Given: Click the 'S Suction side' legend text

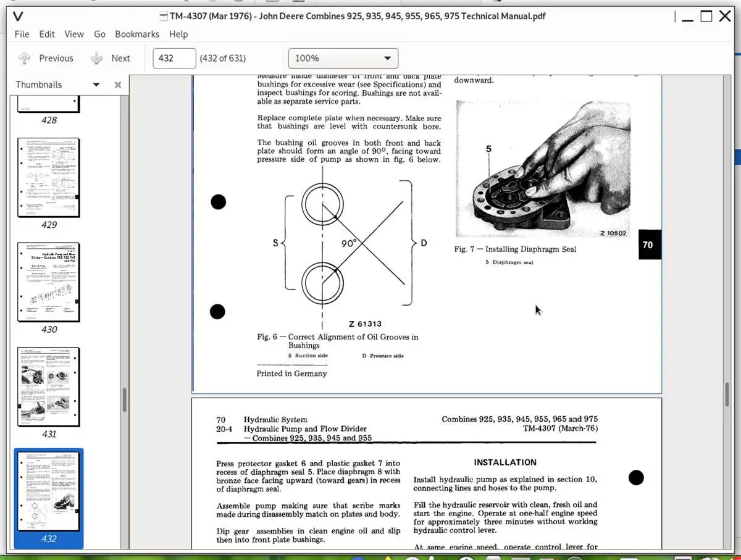Looking at the screenshot, I should point(308,356).
